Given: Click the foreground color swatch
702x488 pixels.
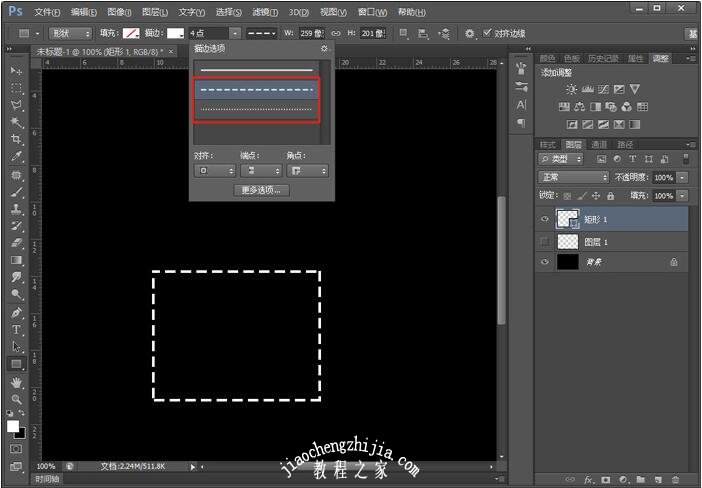Looking at the screenshot, I should click(13, 426).
